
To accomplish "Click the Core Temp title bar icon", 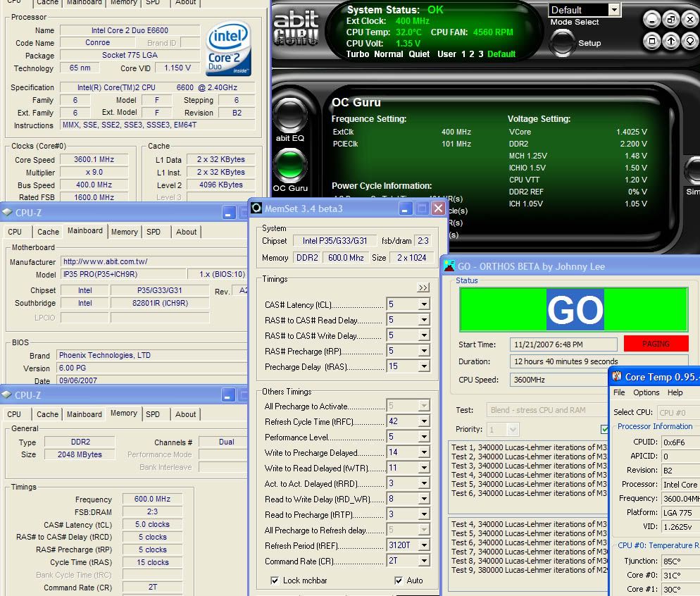I will coord(617,376).
